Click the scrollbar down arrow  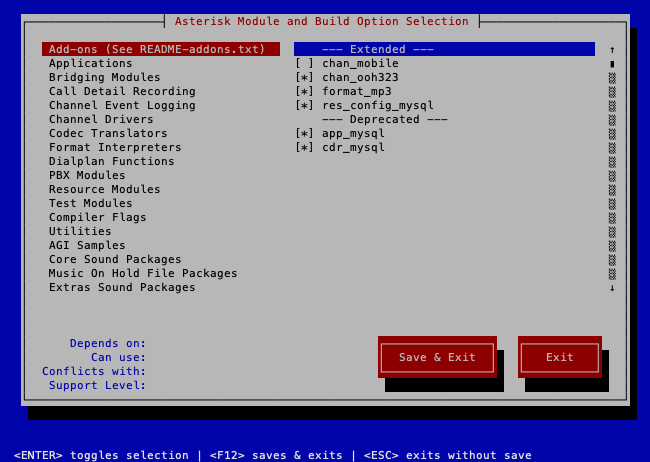[x=612, y=288]
